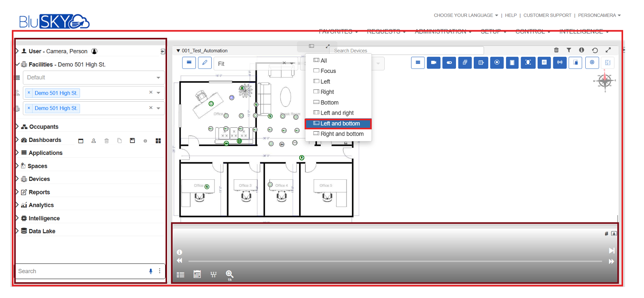The height and width of the screenshot is (298, 644).
Task: Open the HELP link
Action: 511,15
